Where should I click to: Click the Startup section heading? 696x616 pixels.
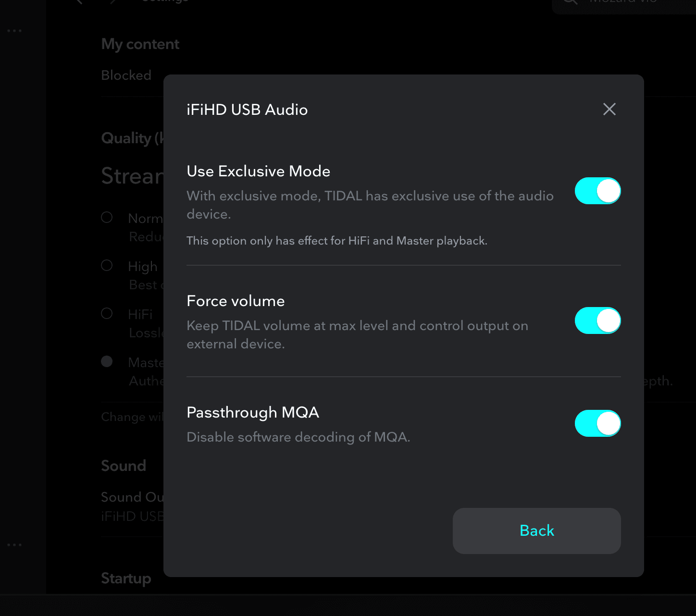click(126, 579)
